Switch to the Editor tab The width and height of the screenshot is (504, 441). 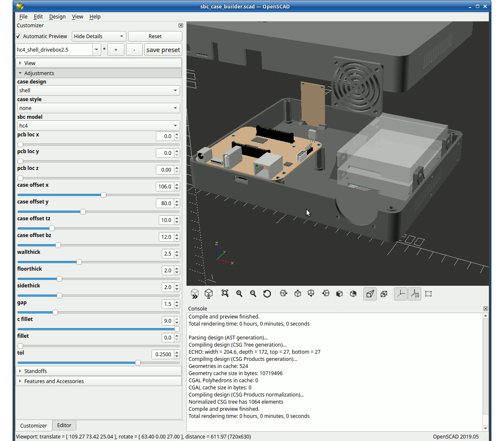coord(64,425)
